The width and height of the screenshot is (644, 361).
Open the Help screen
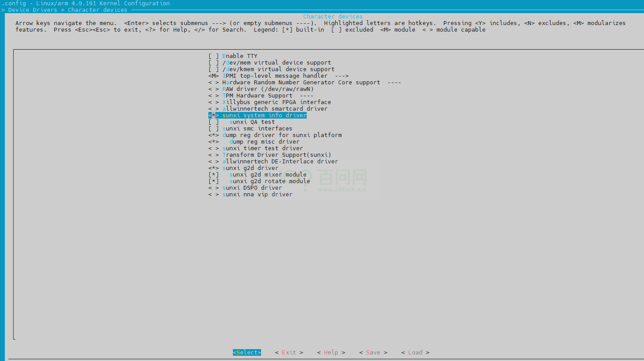point(331,352)
